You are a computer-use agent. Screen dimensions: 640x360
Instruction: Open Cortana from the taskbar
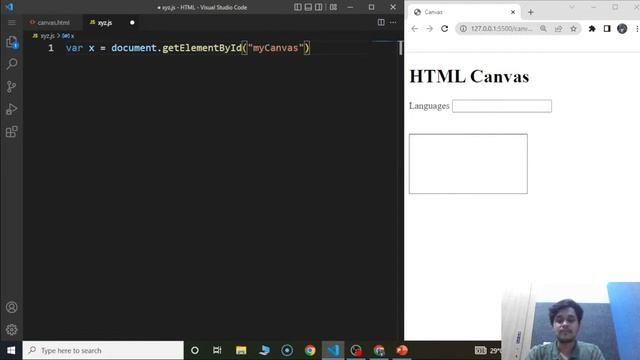coord(195,350)
